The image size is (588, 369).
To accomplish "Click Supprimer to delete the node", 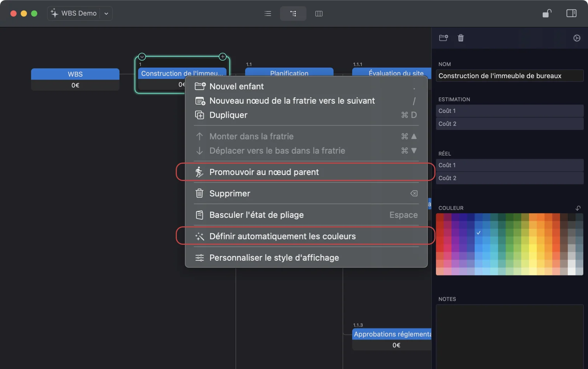I will pyautogui.click(x=230, y=194).
